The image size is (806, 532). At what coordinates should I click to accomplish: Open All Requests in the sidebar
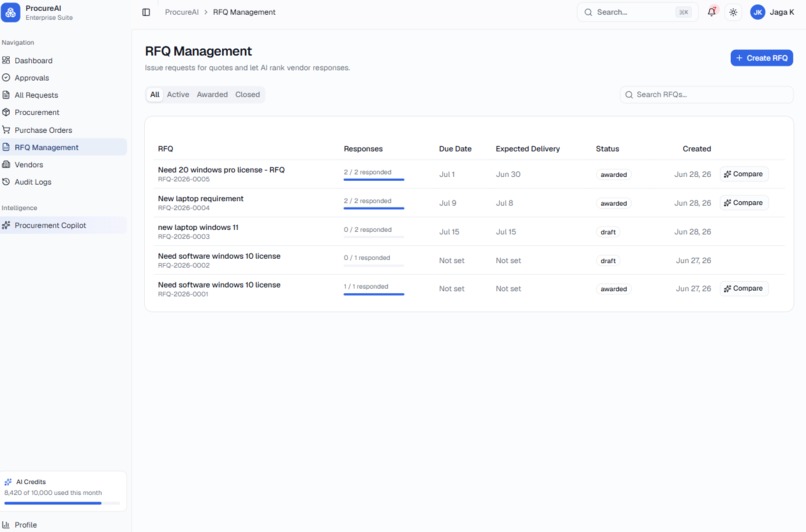(x=36, y=95)
